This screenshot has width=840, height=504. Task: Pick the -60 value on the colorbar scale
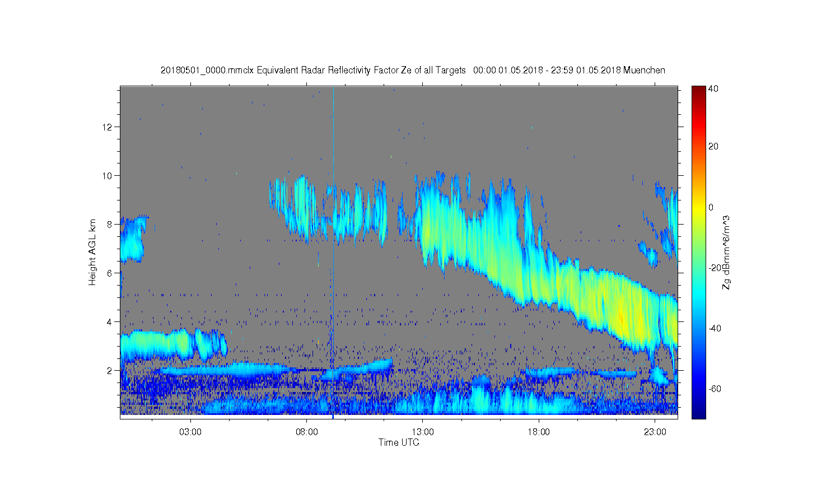715,389
